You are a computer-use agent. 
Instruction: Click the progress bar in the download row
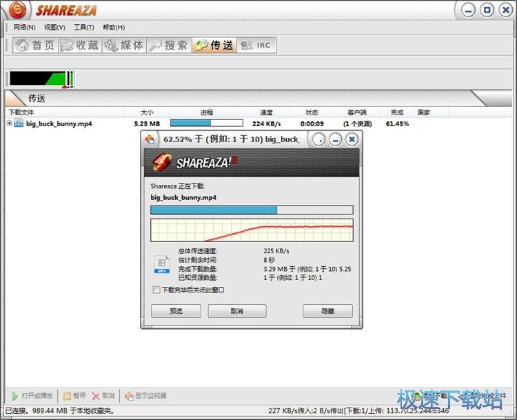[207, 123]
